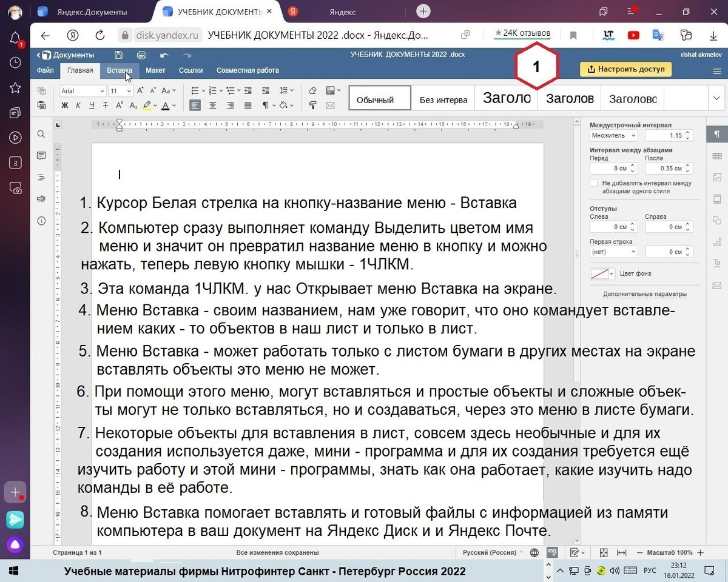Align paragraph text to the right
The width and height of the screenshot is (728, 582).
(x=231, y=105)
